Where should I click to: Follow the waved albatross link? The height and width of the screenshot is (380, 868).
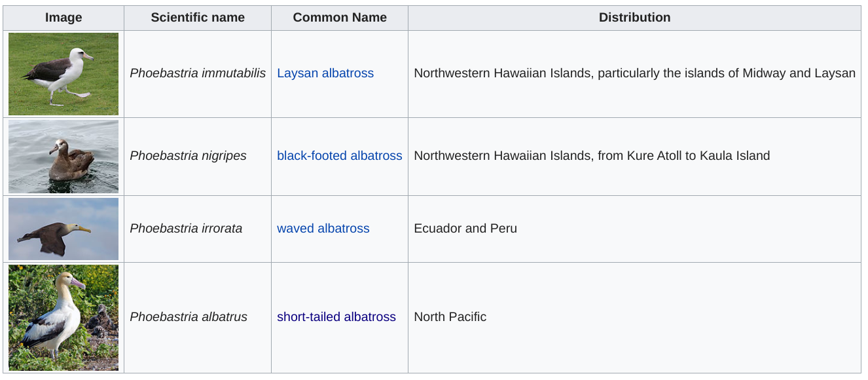[323, 229]
